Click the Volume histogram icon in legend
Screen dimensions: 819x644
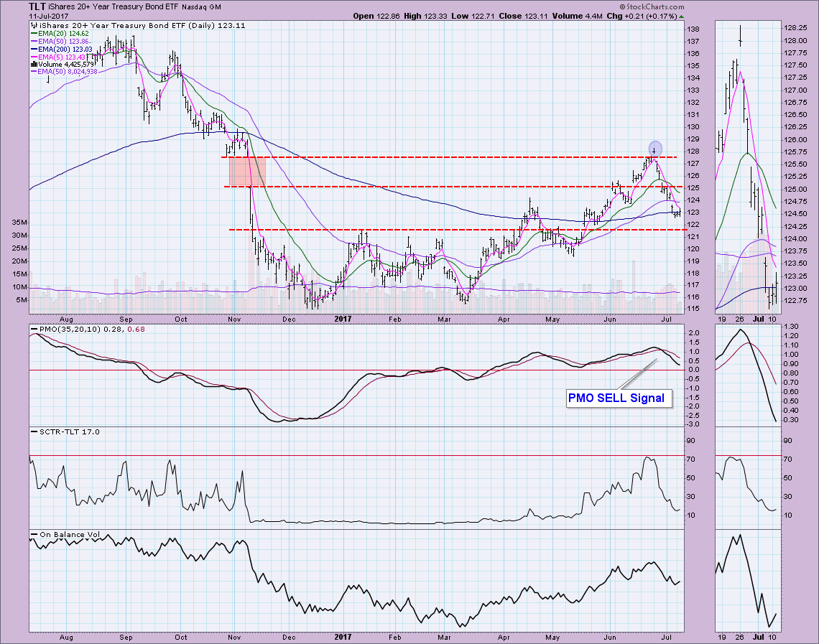click(x=34, y=64)
